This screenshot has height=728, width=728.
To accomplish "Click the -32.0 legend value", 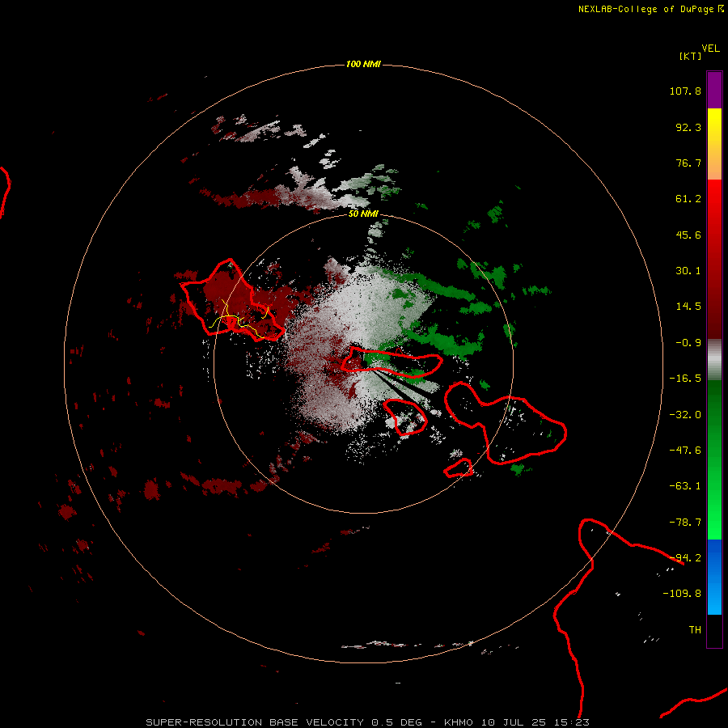I will point(685,415).
